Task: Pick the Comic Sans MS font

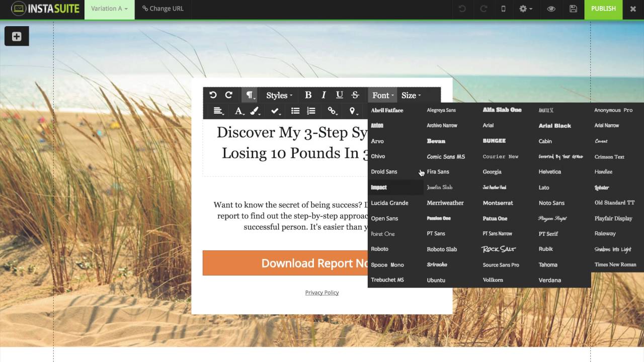Action: tap(446, 156)
